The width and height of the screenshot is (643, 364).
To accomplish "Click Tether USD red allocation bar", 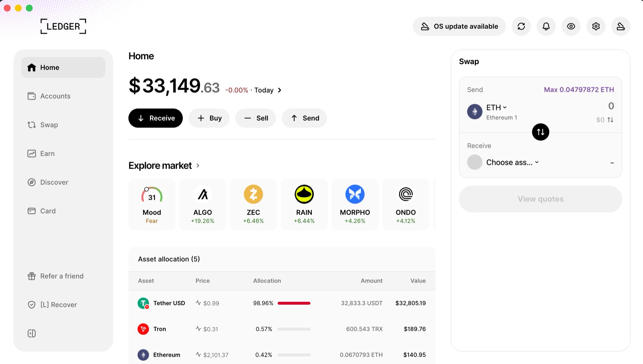I will point(294,303).
